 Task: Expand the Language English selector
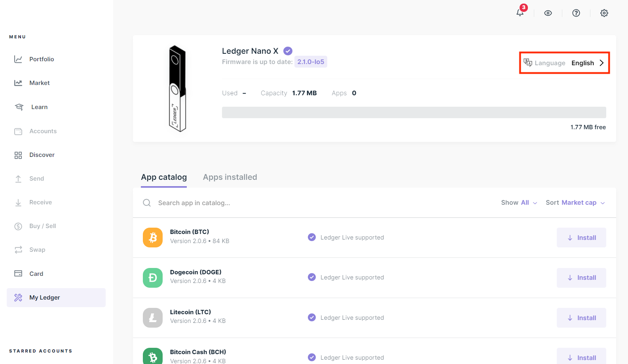pyautogui.click(x=564, y=63)
